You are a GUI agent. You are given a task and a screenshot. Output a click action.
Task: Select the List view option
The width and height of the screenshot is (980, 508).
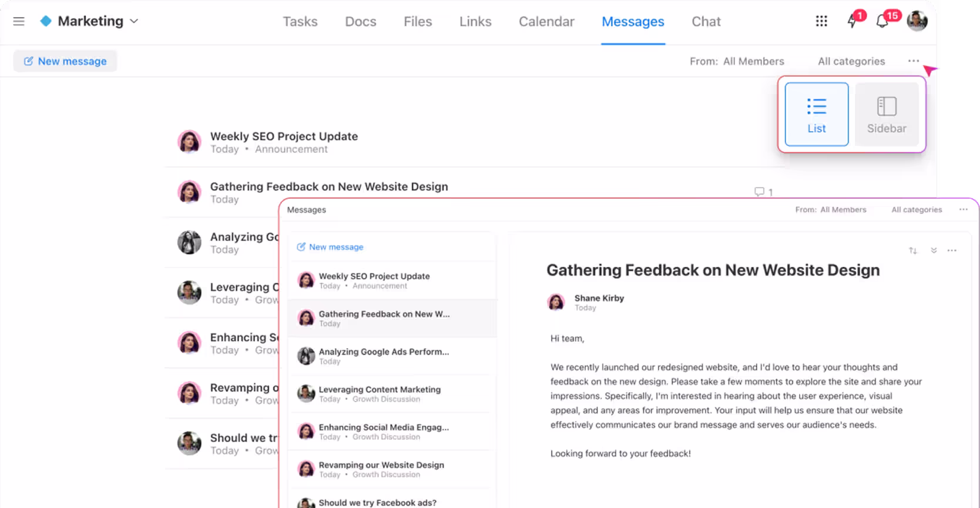(816, 114)
